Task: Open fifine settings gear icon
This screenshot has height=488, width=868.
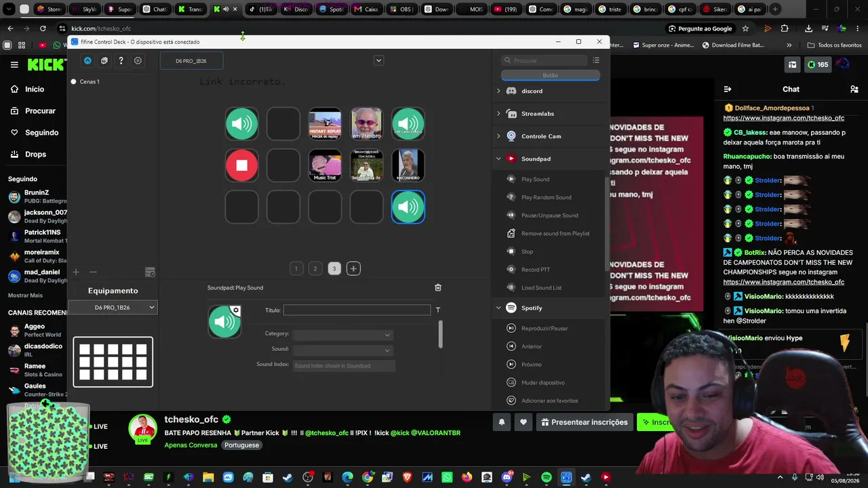Action: pos(138,61)
